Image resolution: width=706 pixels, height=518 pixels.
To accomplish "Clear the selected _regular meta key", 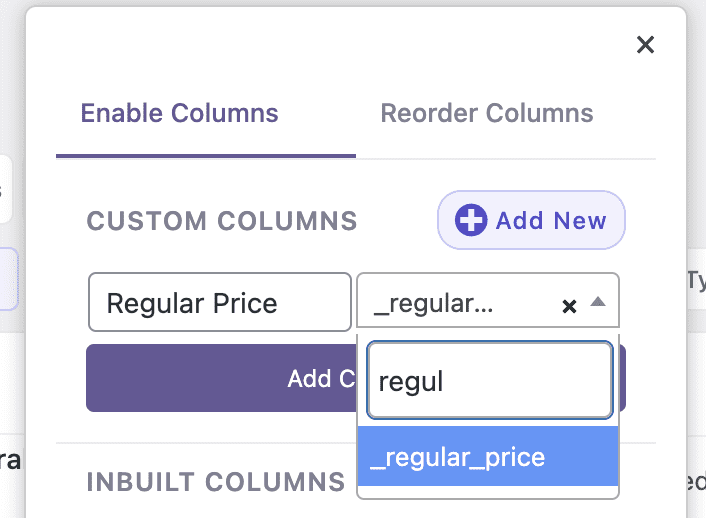I will coord(569,306).
